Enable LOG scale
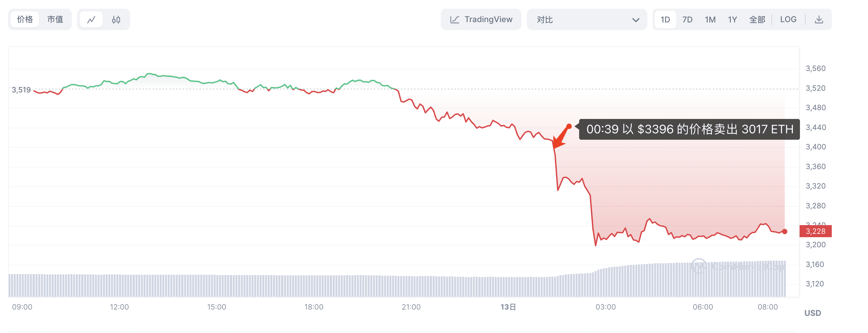This screenshot has width=868, height=333. point(789,19)
